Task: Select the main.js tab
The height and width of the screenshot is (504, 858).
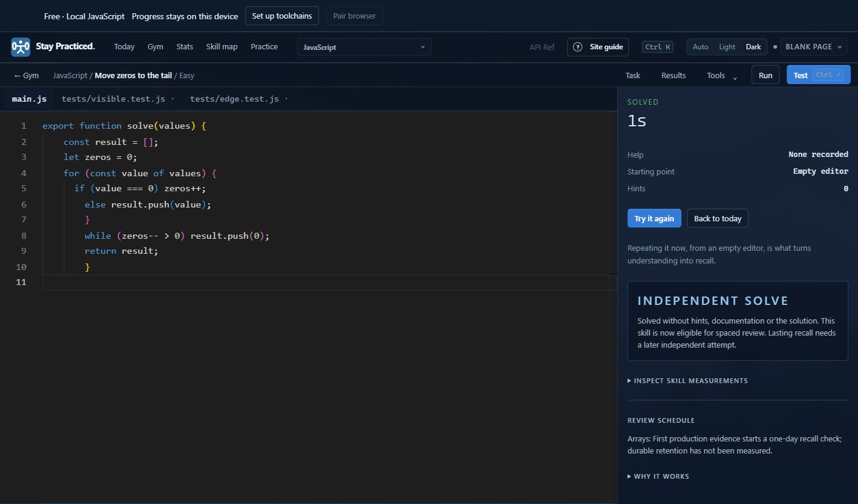Action: click(x=29, y=99)
